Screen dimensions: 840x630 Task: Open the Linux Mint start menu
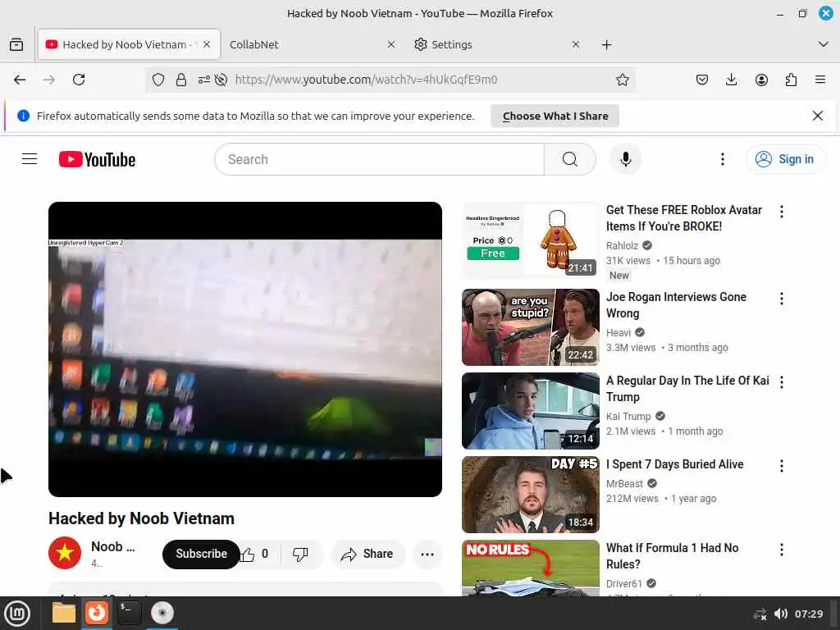(17, 614)
